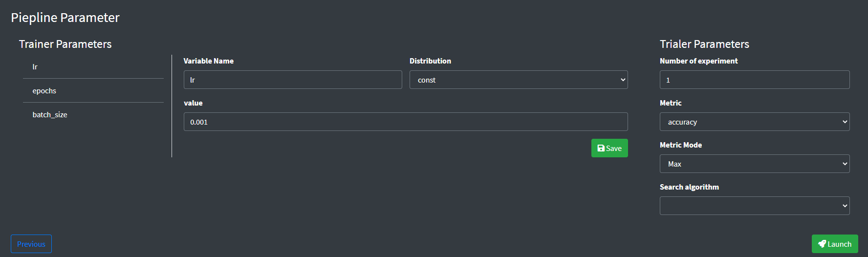Click the Metric Mode label
The image size is (868, 257).
tap(681, 145)
